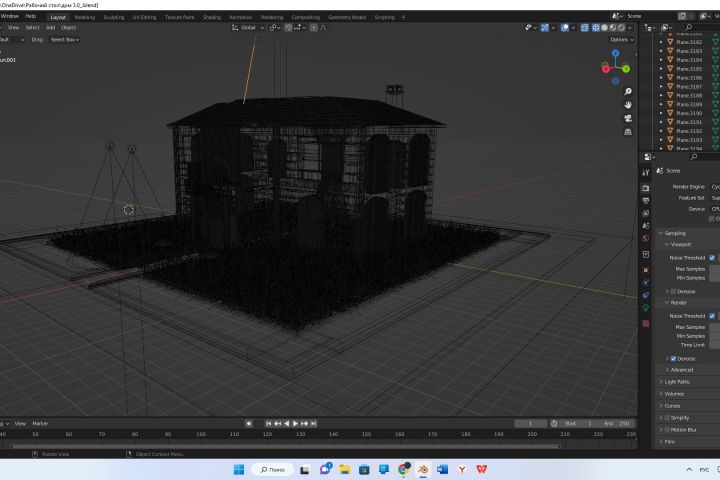Image resolution: width=720 pixels, height=480 pixels.
Task: Open the Scene properties tab icon
Action: [x=646, y=226]
